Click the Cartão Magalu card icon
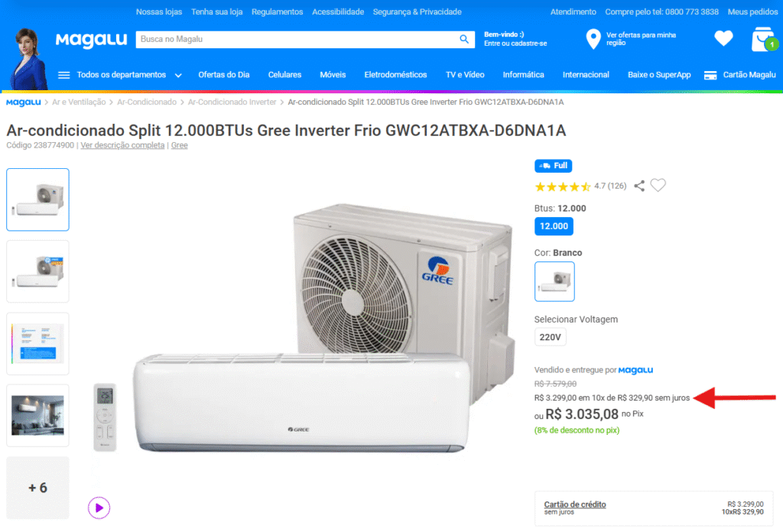 [710, 76]
